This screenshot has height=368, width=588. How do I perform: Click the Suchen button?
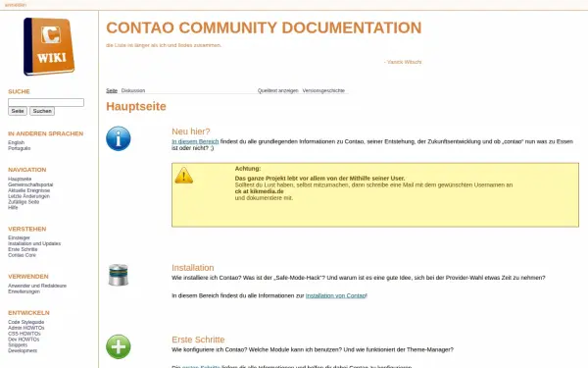coord(42,111)
